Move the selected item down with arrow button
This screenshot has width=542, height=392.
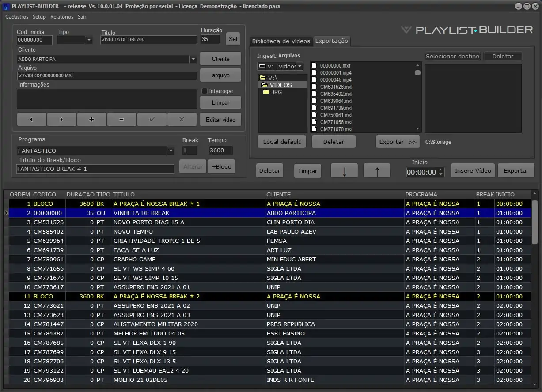(345, 171)
